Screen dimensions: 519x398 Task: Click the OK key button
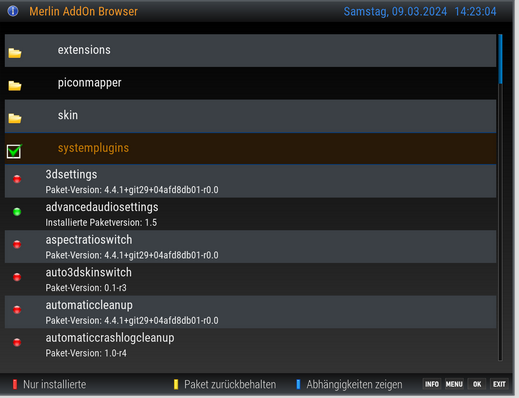click(477, 384)
